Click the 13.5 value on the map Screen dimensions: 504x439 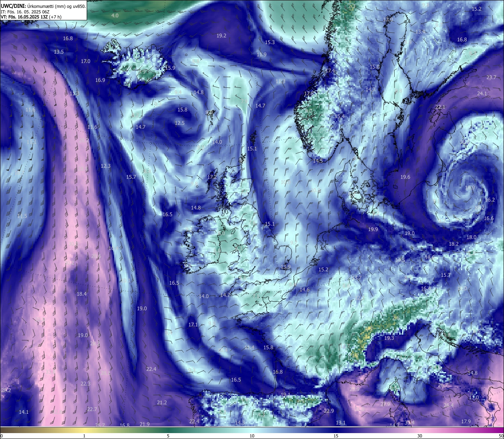(59, 52)
